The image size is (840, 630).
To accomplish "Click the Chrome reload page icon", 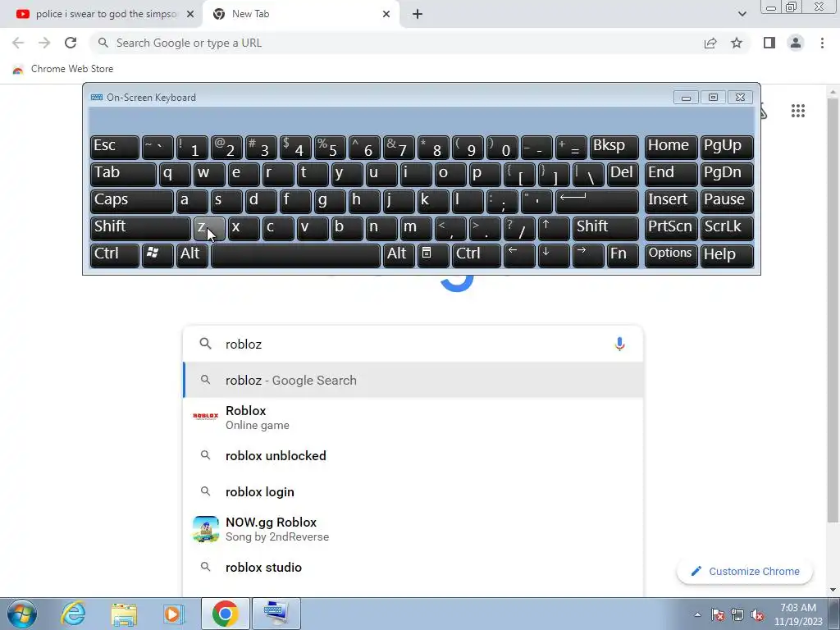I will 71,43.
